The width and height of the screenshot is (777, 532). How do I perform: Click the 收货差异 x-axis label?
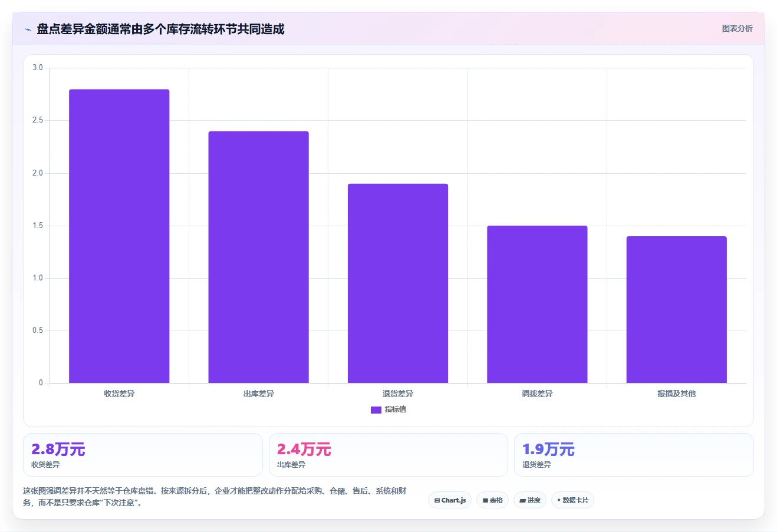(x=119, y=394)
